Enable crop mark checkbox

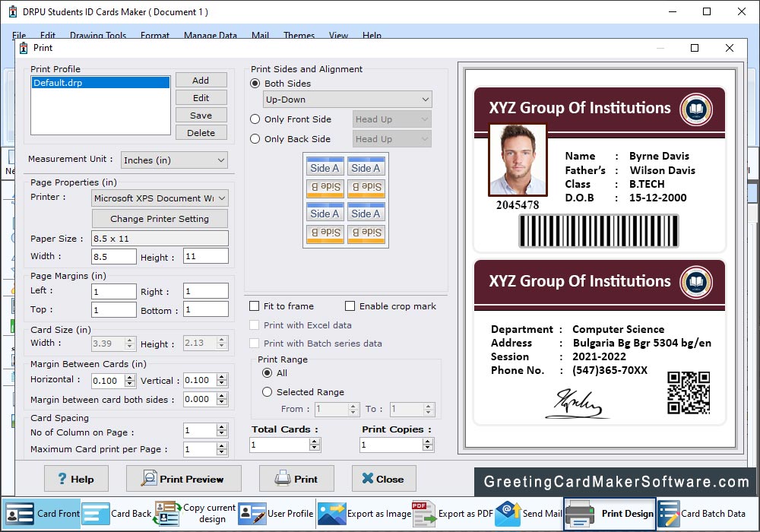[350, 306]
